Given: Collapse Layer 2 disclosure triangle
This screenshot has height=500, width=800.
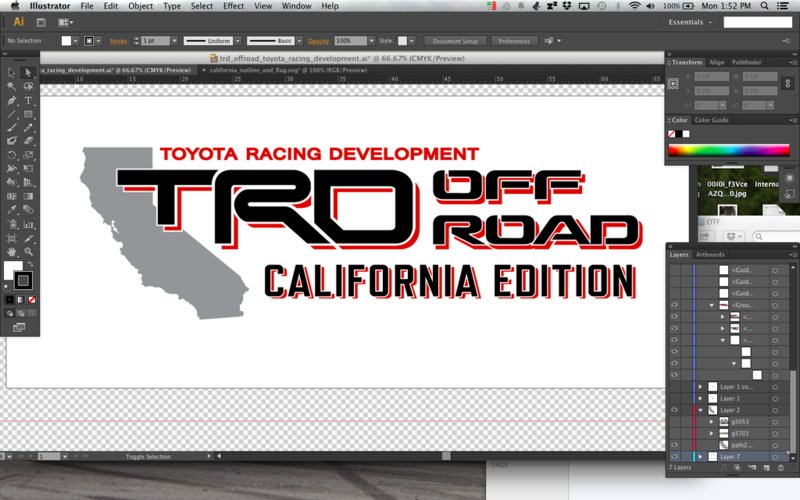Looking at the screenshot, I should pyautogui.click(x=701, y=410).
